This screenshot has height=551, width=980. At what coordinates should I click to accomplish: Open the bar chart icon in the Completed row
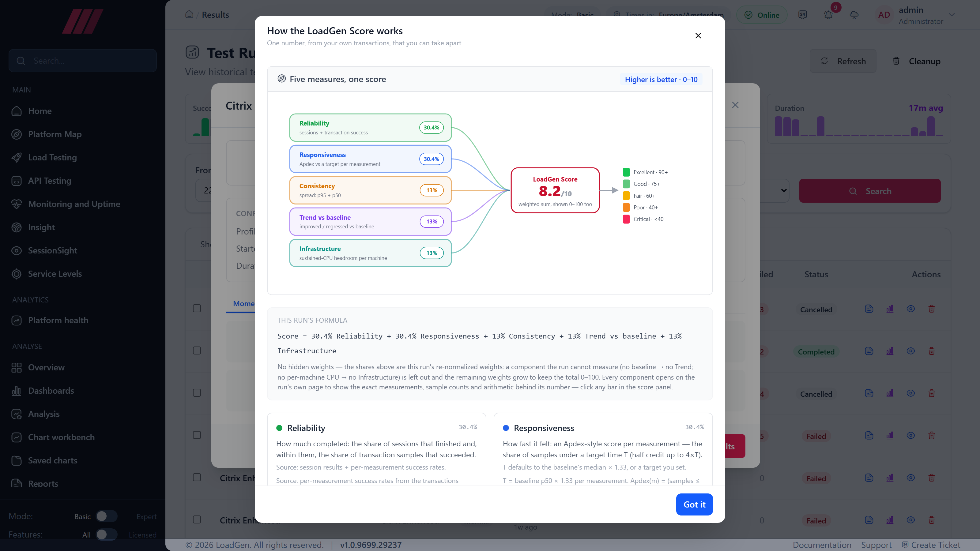890,351
